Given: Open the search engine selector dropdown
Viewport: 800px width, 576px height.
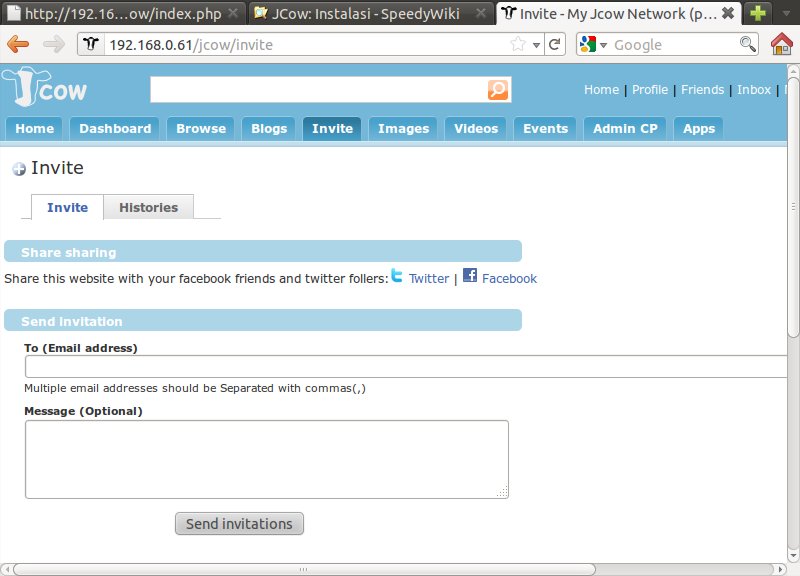Looking at the screenshot, I should 592,45.
